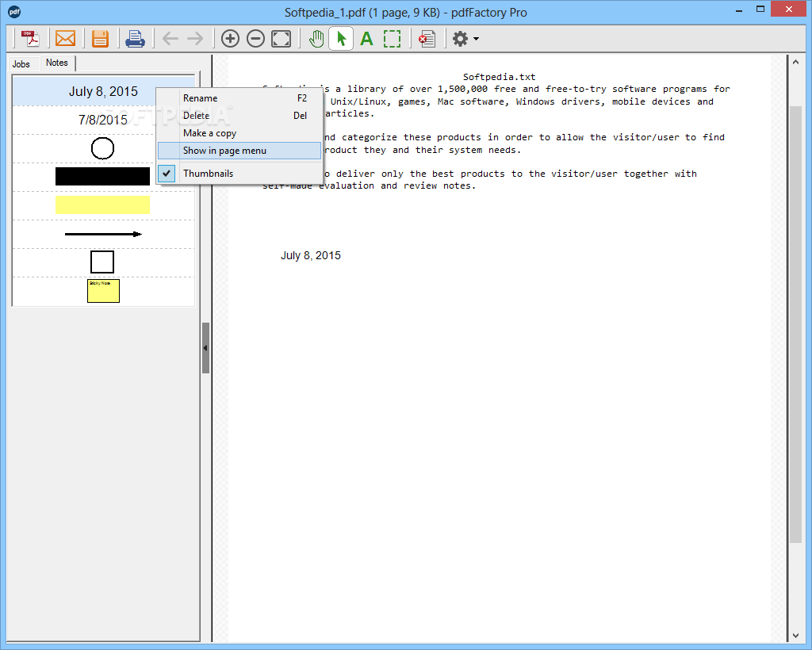This screenshot has width=812, height=650.
Task: Select the square outline note thumbnail
Action: click(x=103, y=262)
